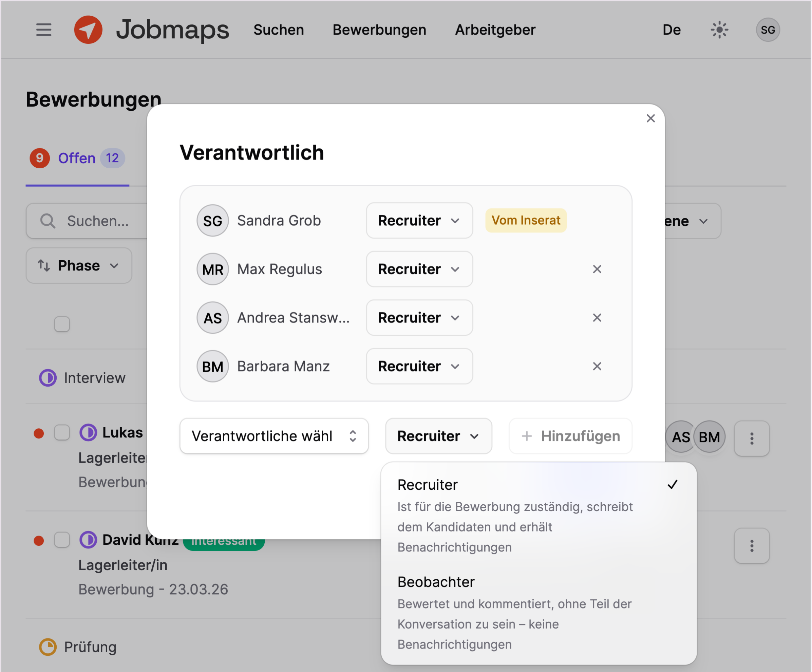The height and width of the screenshot is (672, 812).
Task: Click the name Max Regulus
Action: (280, 269)
